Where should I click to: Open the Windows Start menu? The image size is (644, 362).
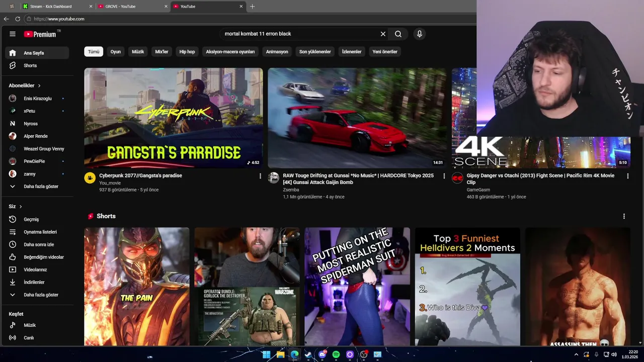pyautogui.click(x=266, y=354)
